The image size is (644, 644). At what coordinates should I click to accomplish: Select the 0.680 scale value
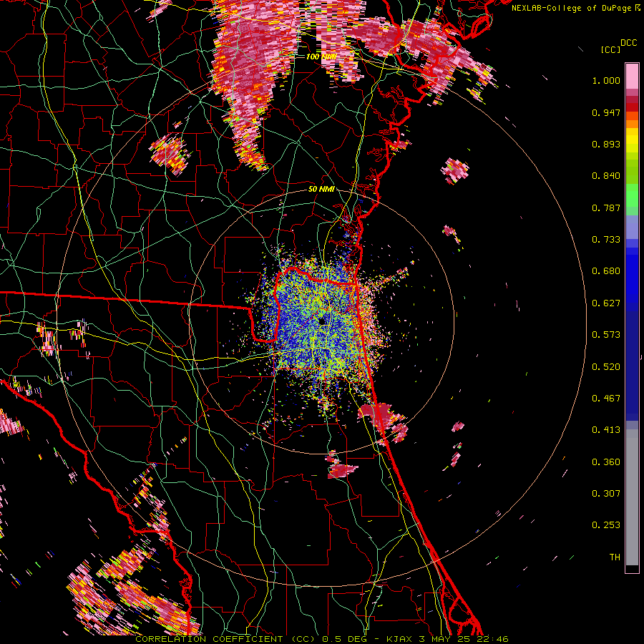[x=606, y=271]
